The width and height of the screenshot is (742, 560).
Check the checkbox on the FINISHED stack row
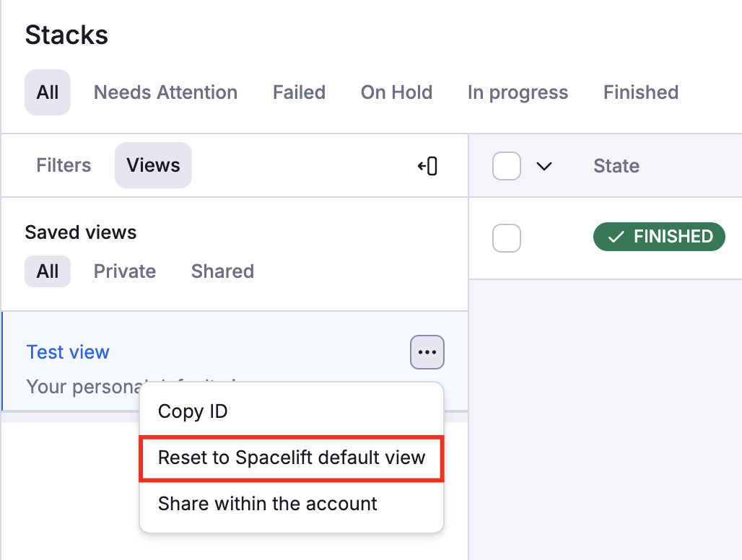coord(507,237)
